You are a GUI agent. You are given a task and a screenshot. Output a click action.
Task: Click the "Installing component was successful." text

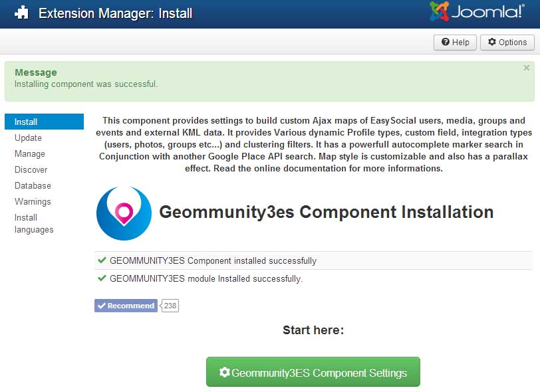click(86, 84)
